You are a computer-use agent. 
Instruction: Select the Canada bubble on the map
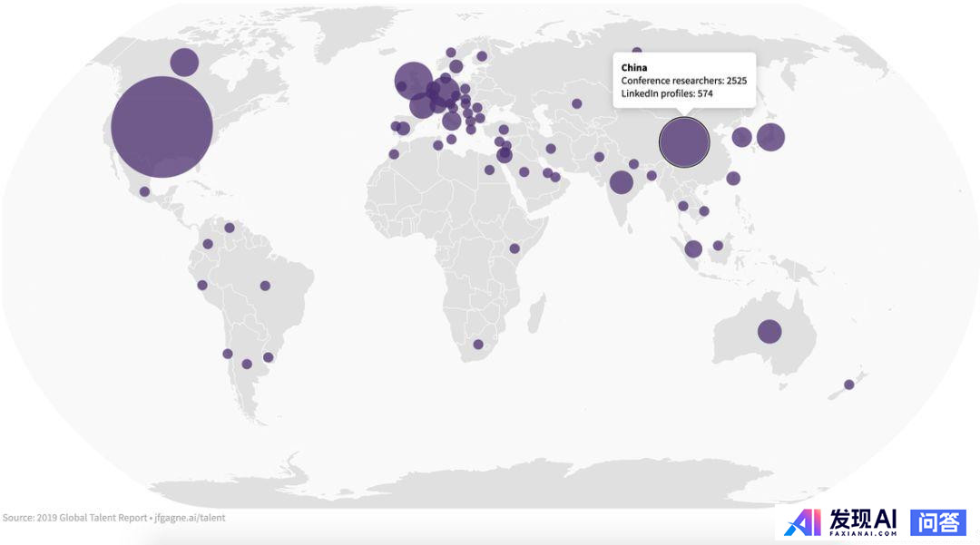coord(184,62)
